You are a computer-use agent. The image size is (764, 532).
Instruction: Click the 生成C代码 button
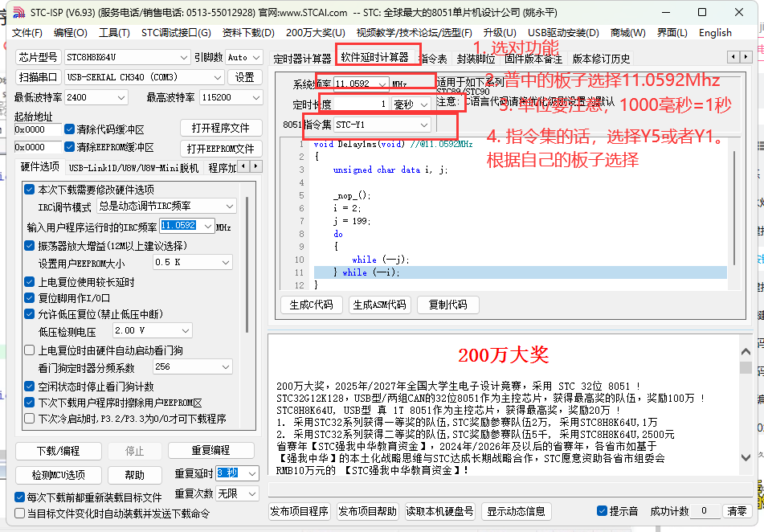[312, 305]
